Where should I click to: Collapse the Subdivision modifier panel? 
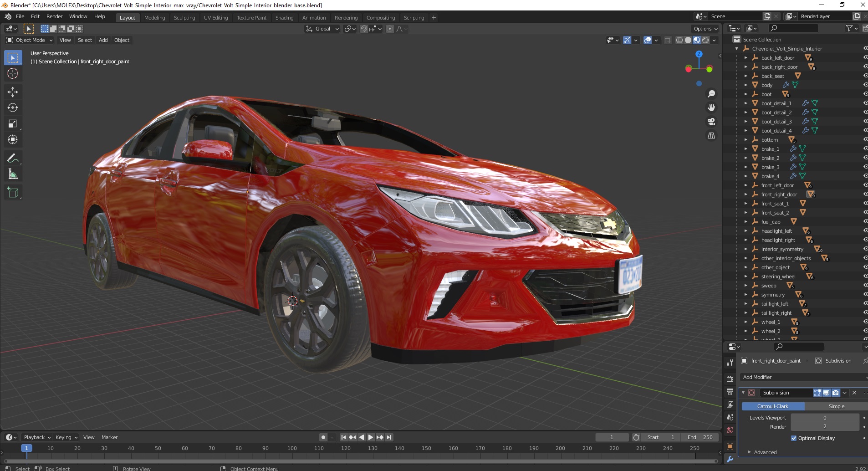[x=743, y=393]
